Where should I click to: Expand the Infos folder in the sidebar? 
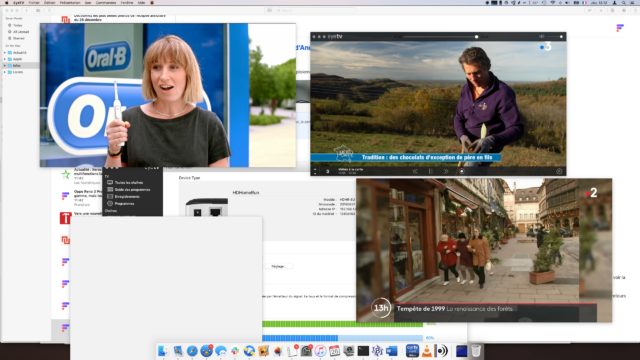pyautogui.click(x=5, y=65)
